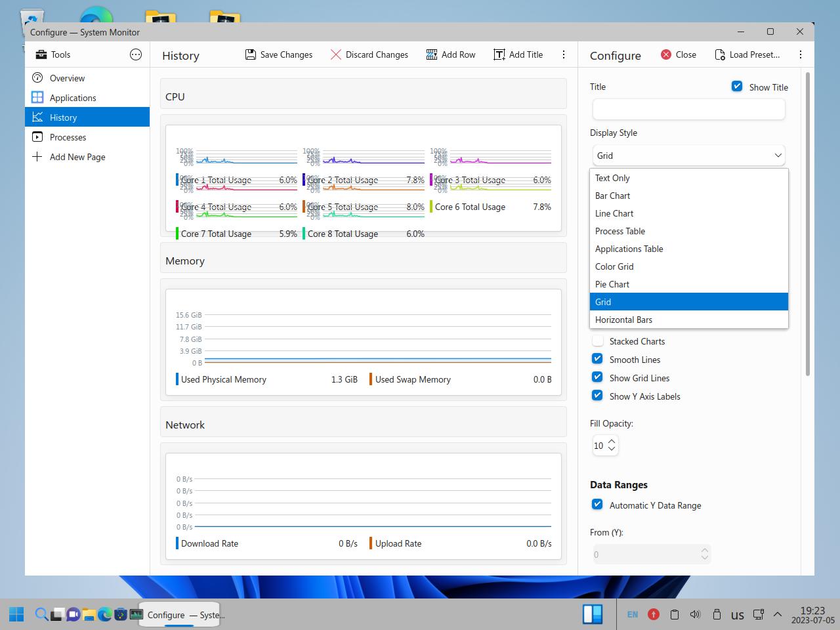This screenshot has width=840, height=630.
Task: Enable the Stacked Charts checkbox
Action: [x=598, y=341]
